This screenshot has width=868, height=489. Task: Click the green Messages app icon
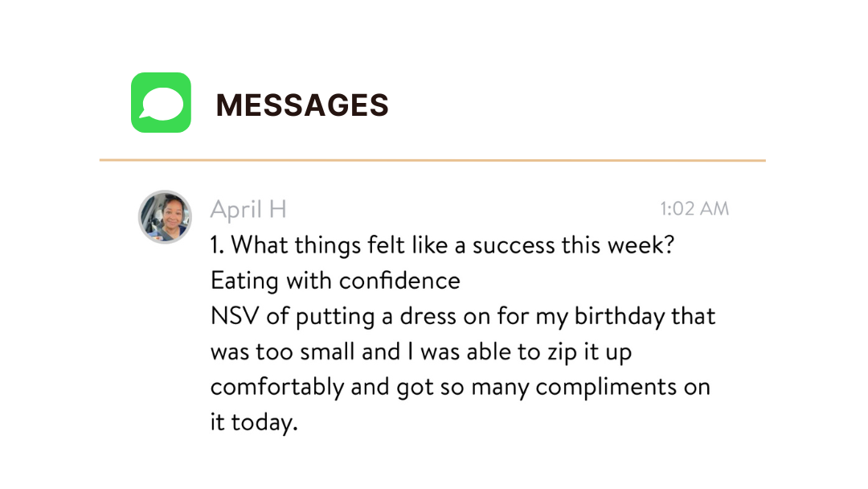tap(161, 103)
